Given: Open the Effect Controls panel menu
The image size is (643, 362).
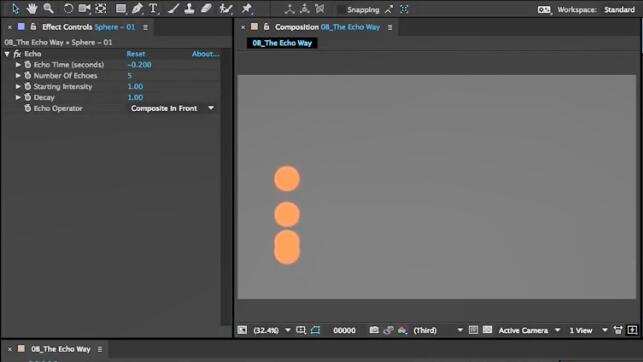Looking at the screenshot, I should (145, 27).
